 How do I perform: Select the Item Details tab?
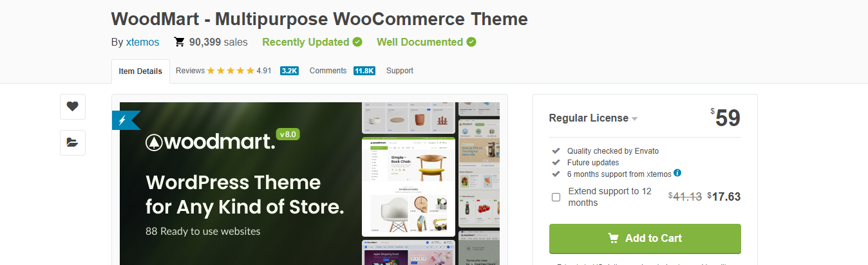point(140,71)
